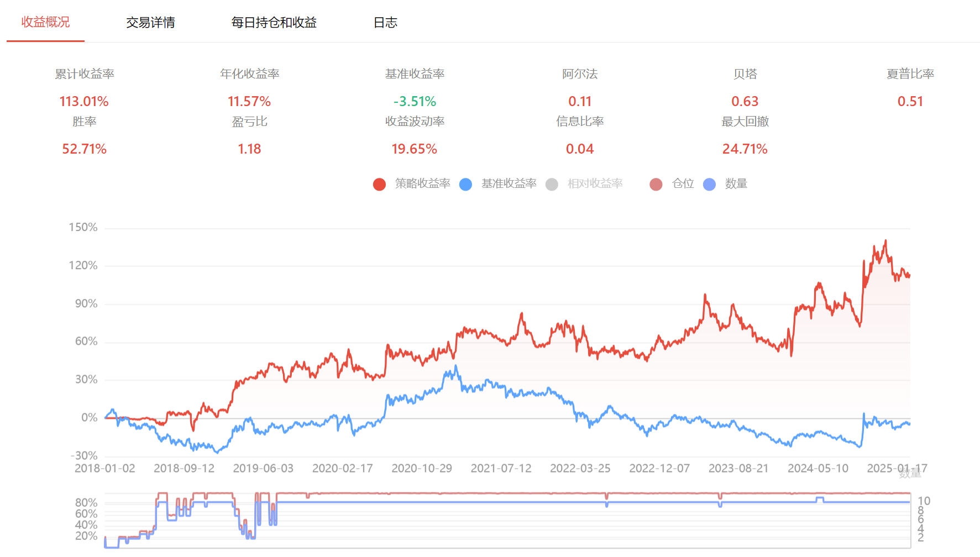This screenshot has width=980, height=557.
Task: Switch to the 收益概况 tab
Action: [45, 22]
